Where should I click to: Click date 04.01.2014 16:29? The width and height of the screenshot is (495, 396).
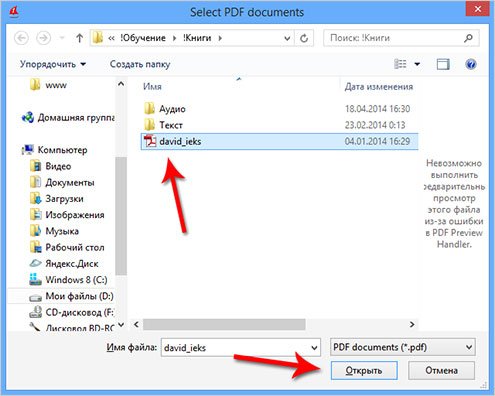[x=377, y=141]
